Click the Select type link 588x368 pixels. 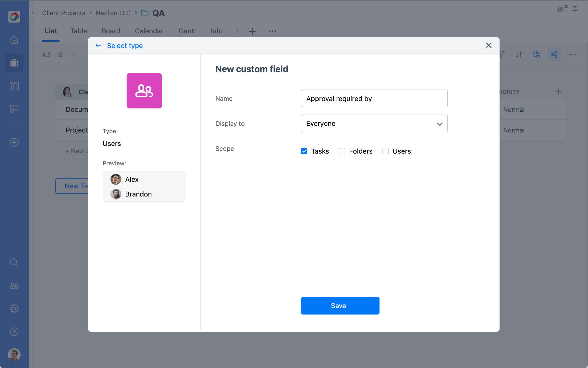click(x=125, y=46)
